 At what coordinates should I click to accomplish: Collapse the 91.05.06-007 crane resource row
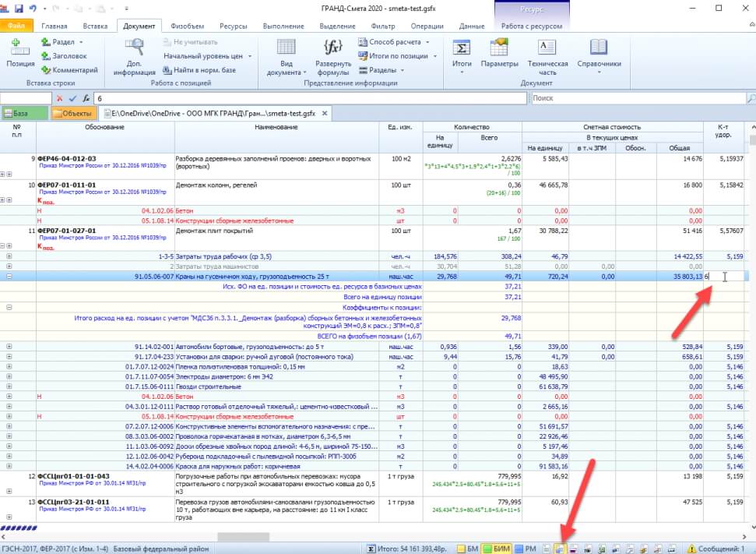click(x=9, y=277)
